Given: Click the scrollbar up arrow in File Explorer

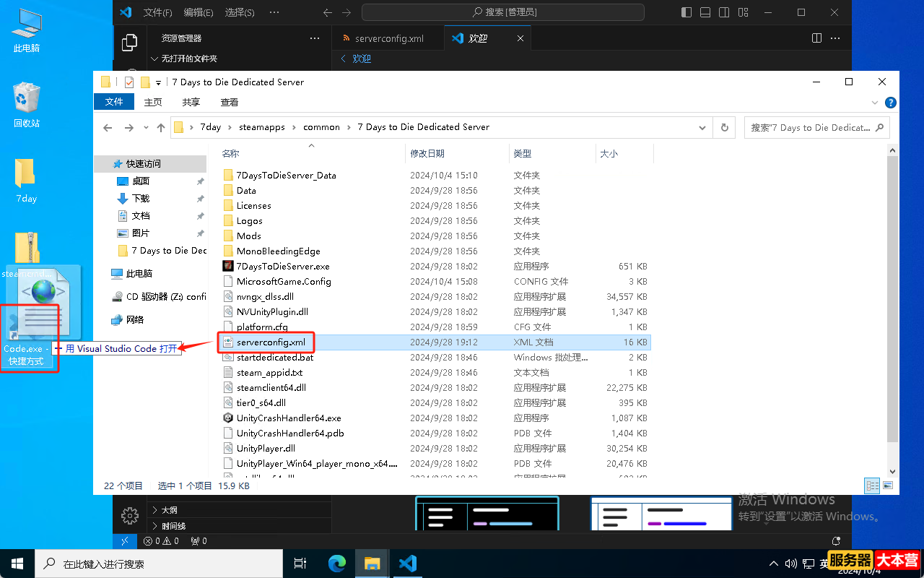Looking at the screenshot, I should click(x=892, y=150).
